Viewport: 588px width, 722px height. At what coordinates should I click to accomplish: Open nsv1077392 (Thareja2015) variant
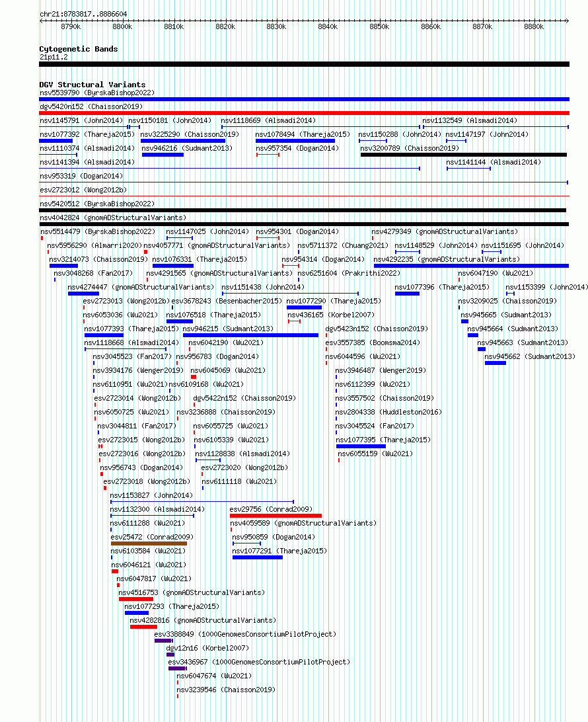pyautogui.click(x=87, y=134)
